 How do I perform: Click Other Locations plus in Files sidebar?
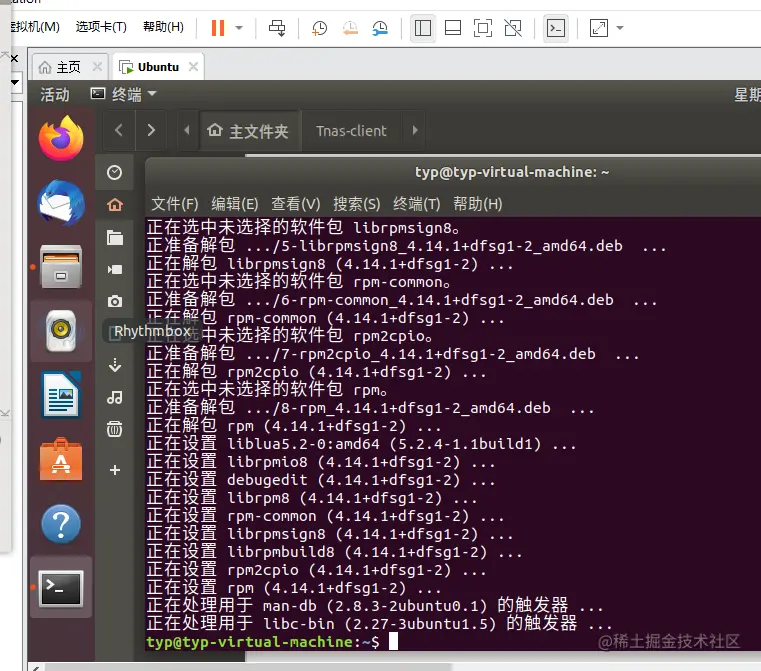coord(115,470)
